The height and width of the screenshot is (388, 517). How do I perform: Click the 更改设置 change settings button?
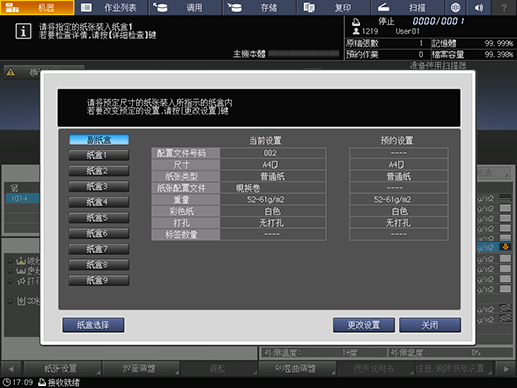364,325
